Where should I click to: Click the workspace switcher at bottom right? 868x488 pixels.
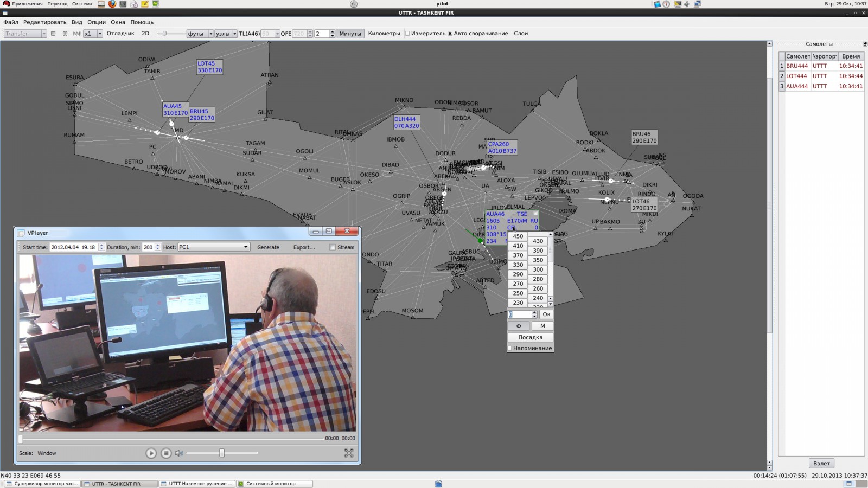[x=856, y=484]
